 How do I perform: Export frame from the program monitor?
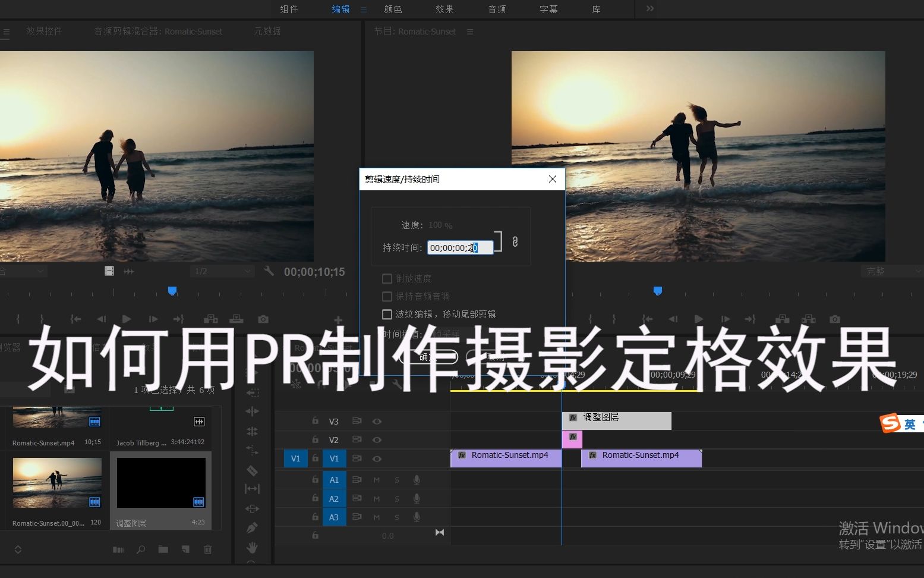point(835,319)
